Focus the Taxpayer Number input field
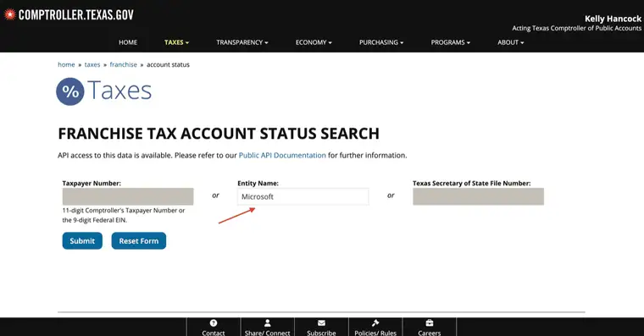This screenshot has height=336, width=644. (x=128, y=196)
